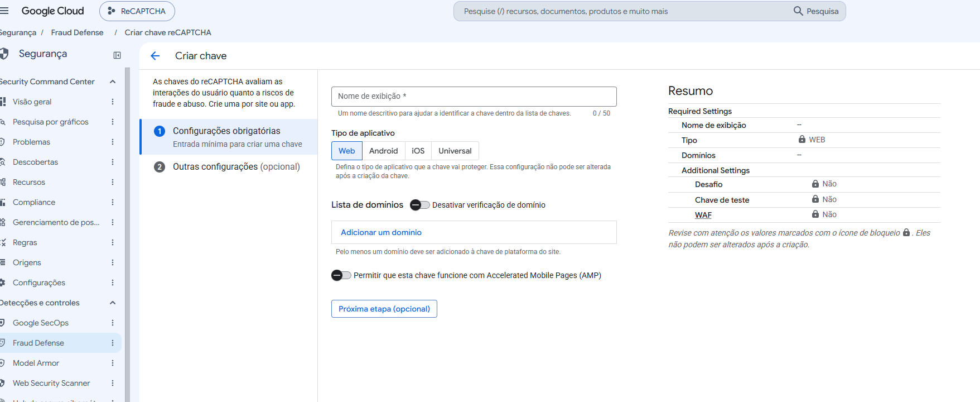Open more options for Configurações
Image resolution: width=980 pixels, height=402 pixels.
click(113, 283)
